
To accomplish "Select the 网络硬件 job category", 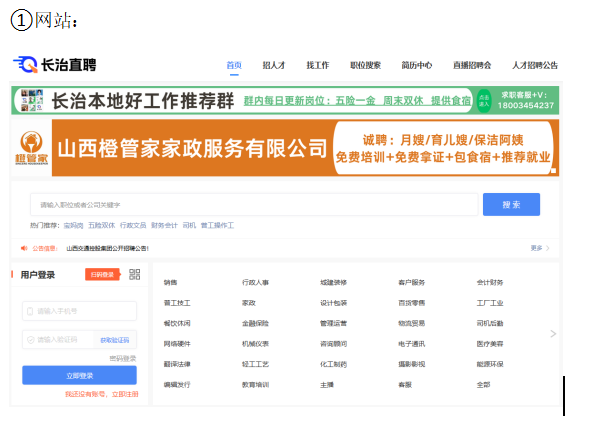I will point(177,344).
